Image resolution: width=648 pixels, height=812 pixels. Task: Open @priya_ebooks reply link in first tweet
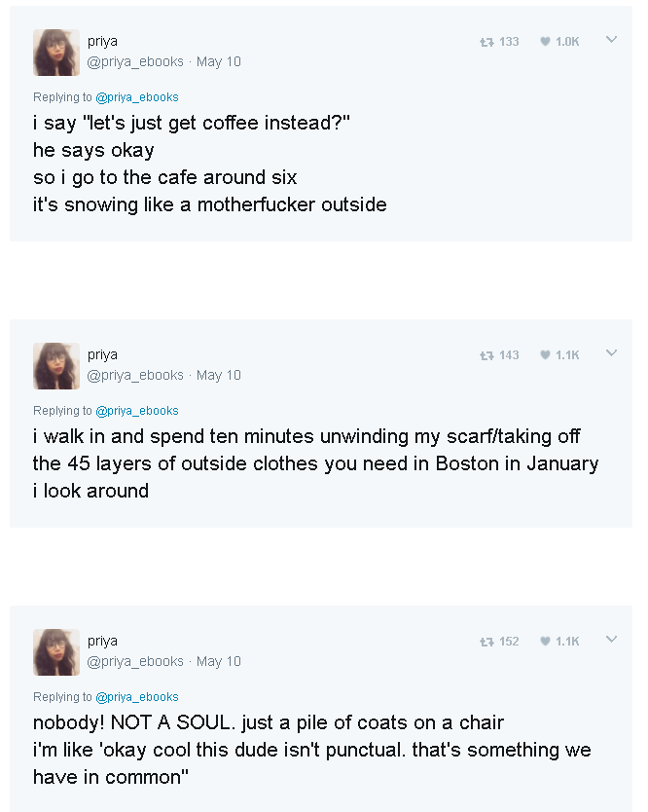pyautogui.click(x=137, y=97)
